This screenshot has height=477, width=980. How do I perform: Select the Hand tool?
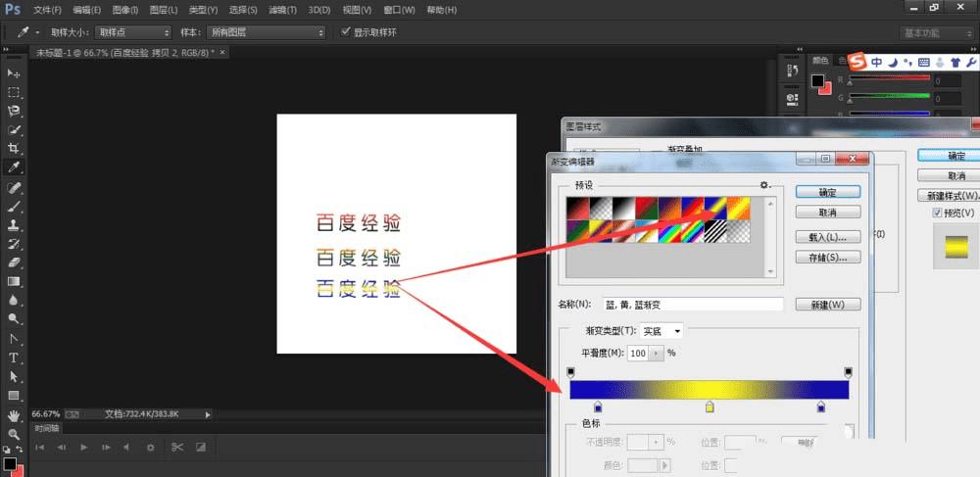click(x=13, y=415)
